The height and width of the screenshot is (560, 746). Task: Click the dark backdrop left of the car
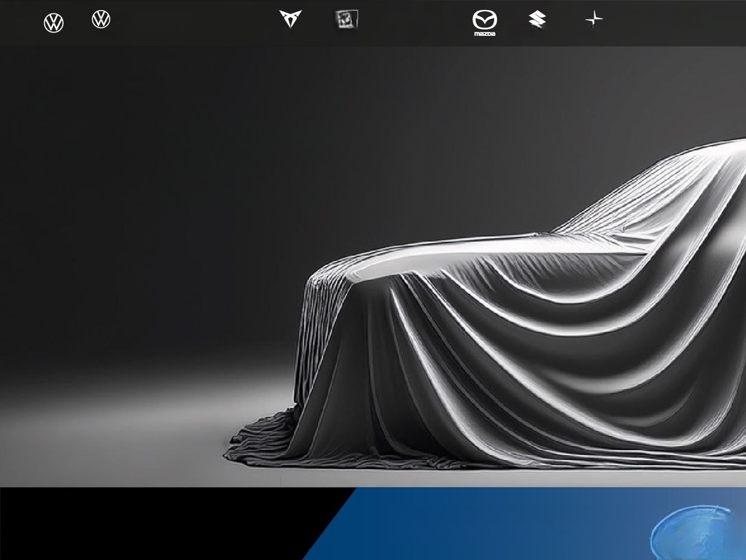(x=140, y=196)
